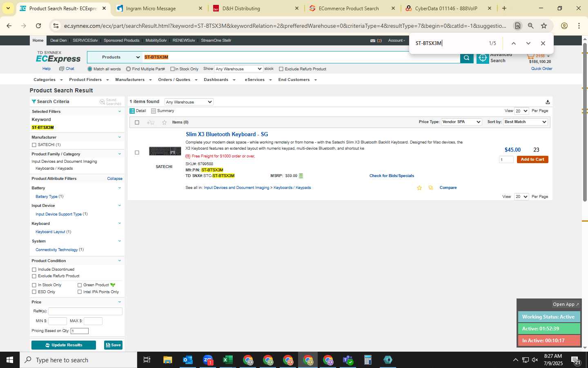The width and height of the screenshot is (588, 368).
Task: Click the favorites star in Items bar
Action: (x=164, y=122)
